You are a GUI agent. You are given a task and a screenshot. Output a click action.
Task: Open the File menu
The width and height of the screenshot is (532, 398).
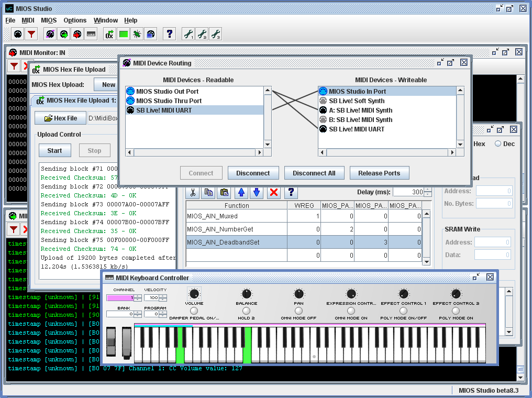tap(10, 20)
